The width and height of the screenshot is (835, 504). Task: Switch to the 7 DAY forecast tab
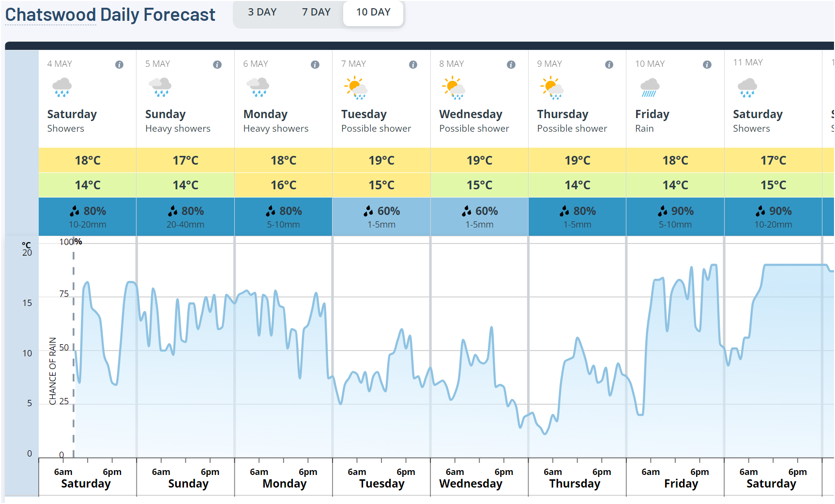(x=316, y=12)
